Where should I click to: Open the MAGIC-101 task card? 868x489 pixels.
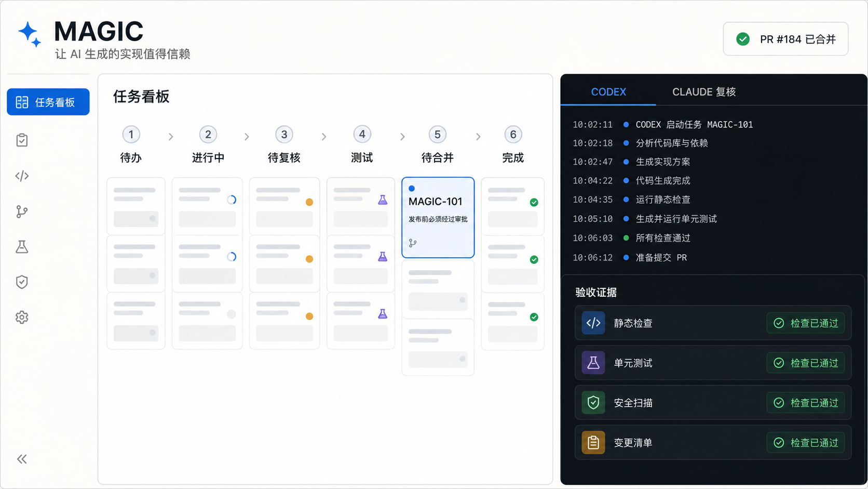click(438, 218)
